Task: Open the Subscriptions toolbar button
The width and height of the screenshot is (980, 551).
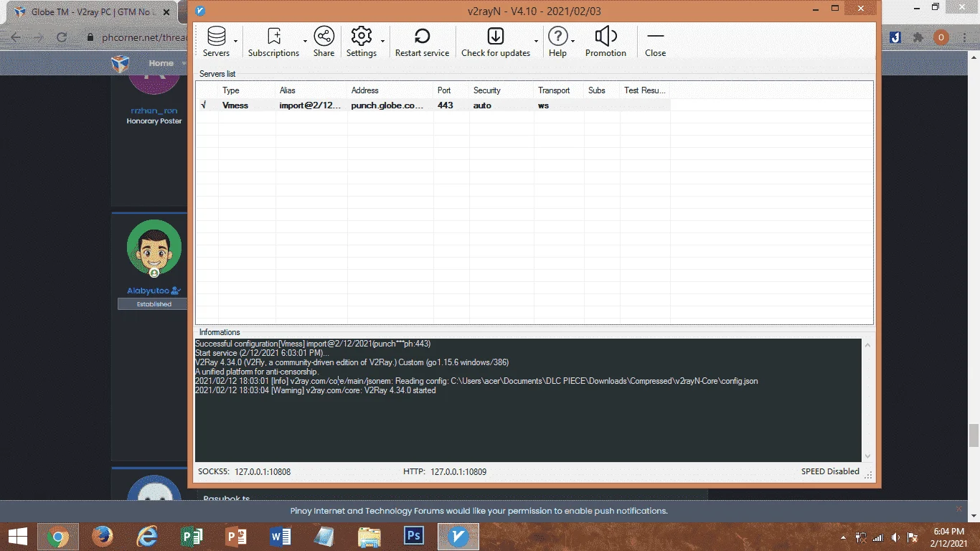Action: 273,42
